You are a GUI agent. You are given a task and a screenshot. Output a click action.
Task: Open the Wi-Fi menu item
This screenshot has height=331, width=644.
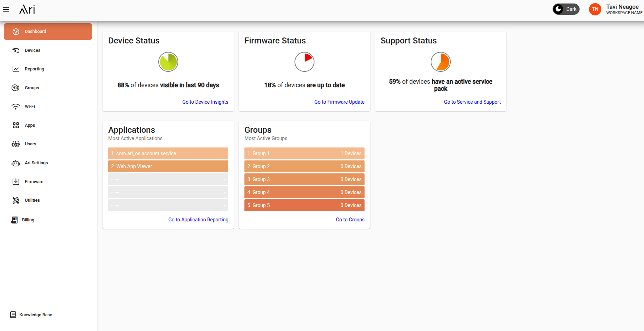(48, 106)
